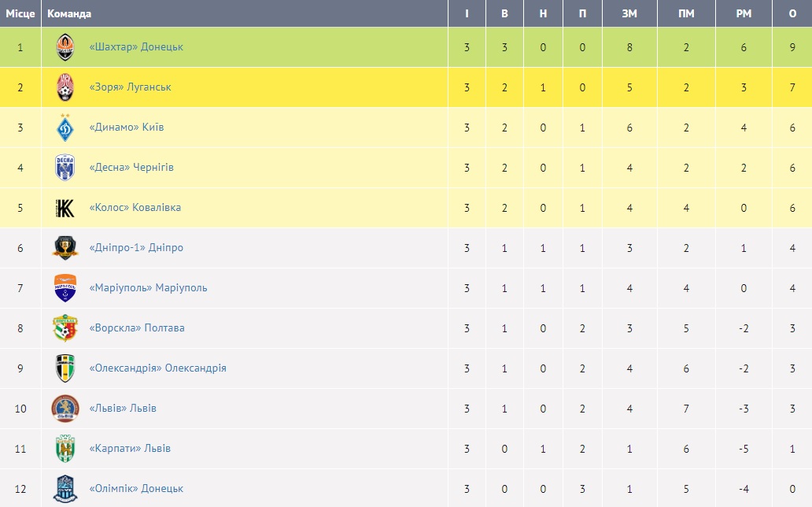Viewport: 812px width, 507px height.
Task: Click the Dynamo Kyiv club logo
Action: click(x=65, y=128)
